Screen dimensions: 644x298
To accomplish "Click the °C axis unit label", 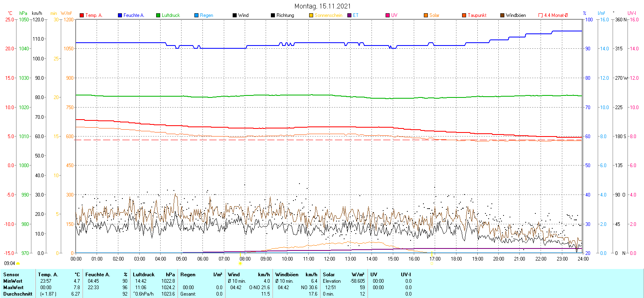I will (10, 13).
